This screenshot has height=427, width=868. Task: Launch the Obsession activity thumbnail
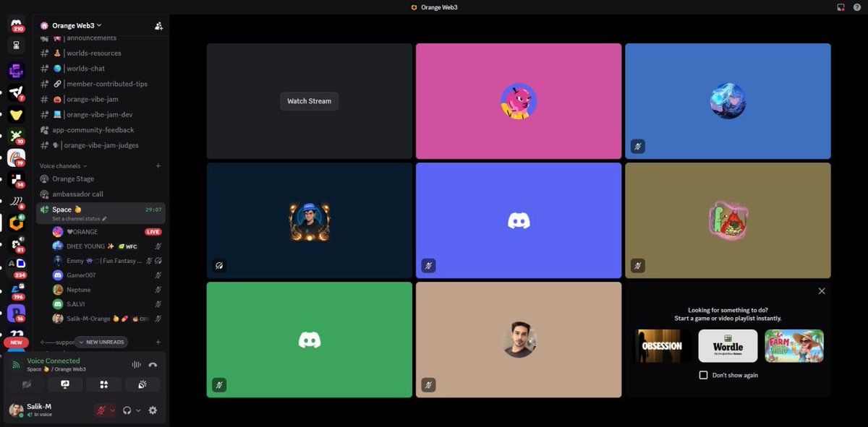click(x=662, y=345)
